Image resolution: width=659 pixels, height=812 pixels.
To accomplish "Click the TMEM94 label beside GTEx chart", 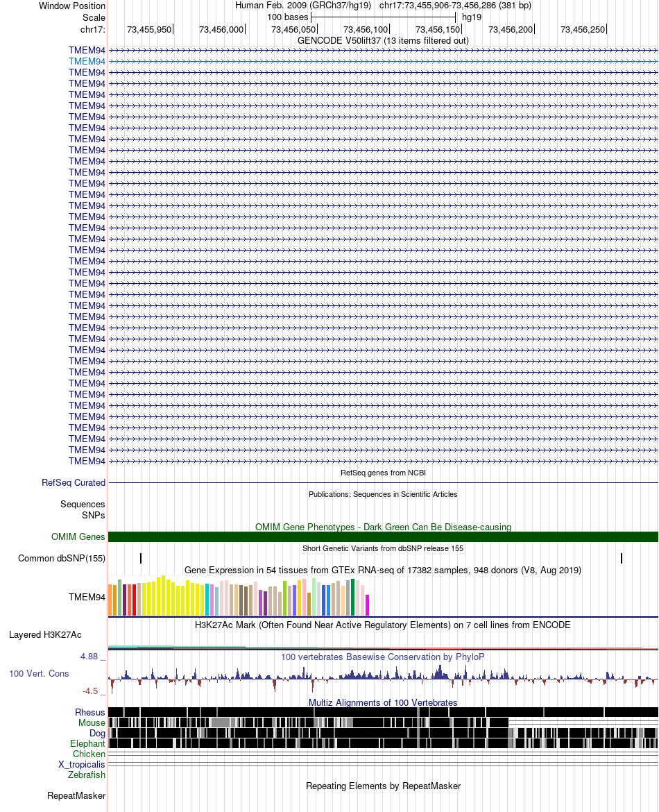I will click(87, 597).
